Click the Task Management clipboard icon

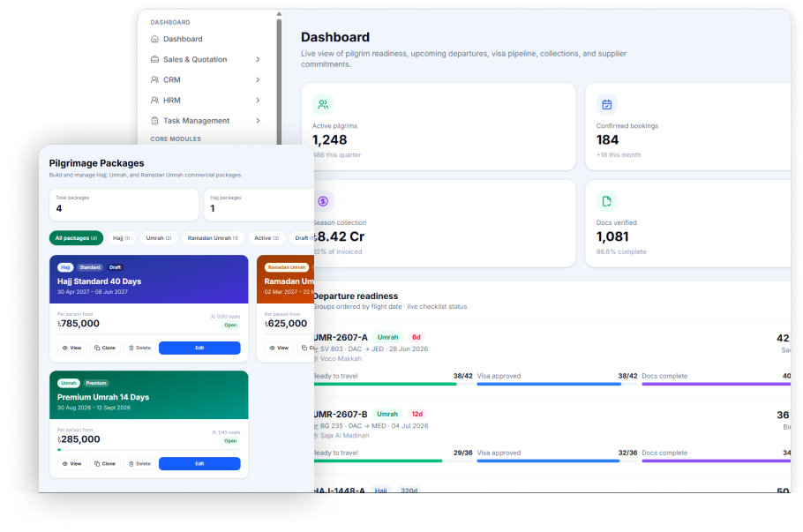click(154, 121)
